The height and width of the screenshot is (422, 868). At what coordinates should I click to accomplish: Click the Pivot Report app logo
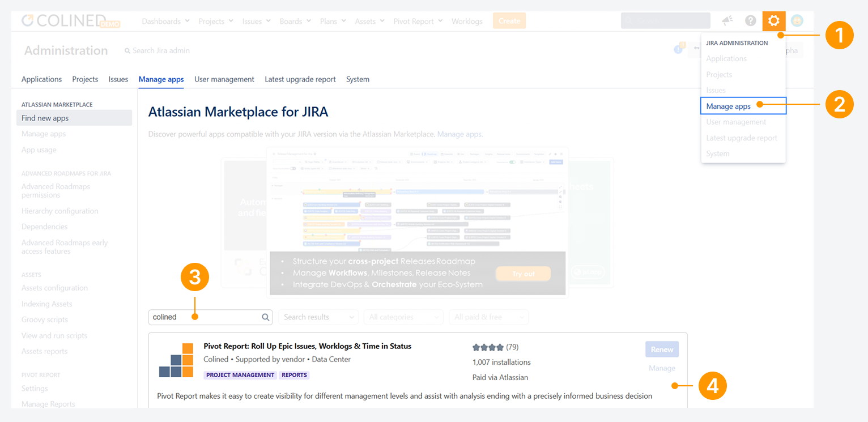tap(176, 360)
